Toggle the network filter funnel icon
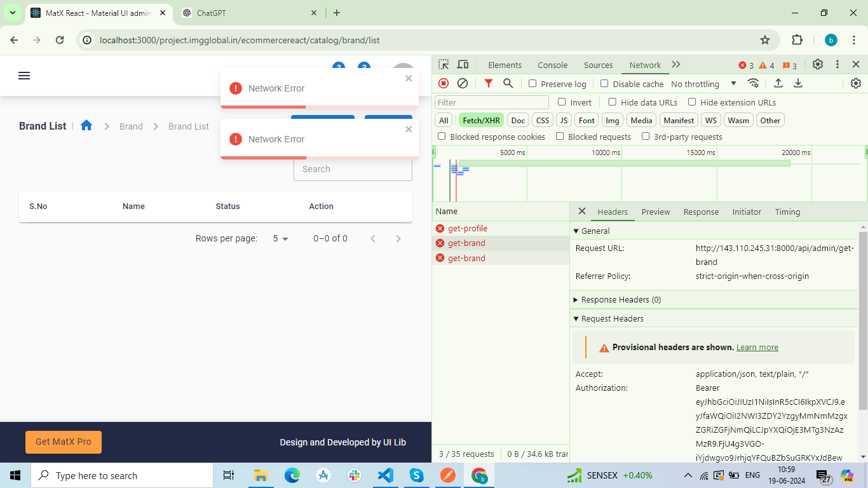Screen dimensions: 868x488 tap(488, 83)
